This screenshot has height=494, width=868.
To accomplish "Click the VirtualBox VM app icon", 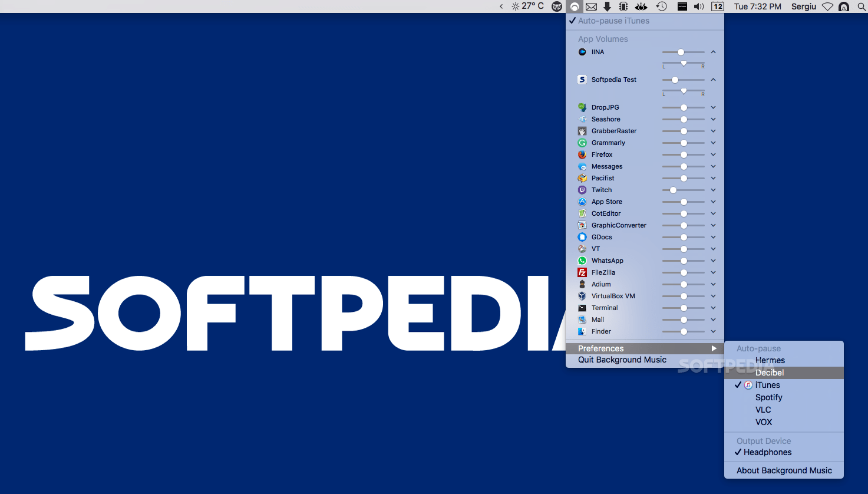I will [x=582, y=296].
